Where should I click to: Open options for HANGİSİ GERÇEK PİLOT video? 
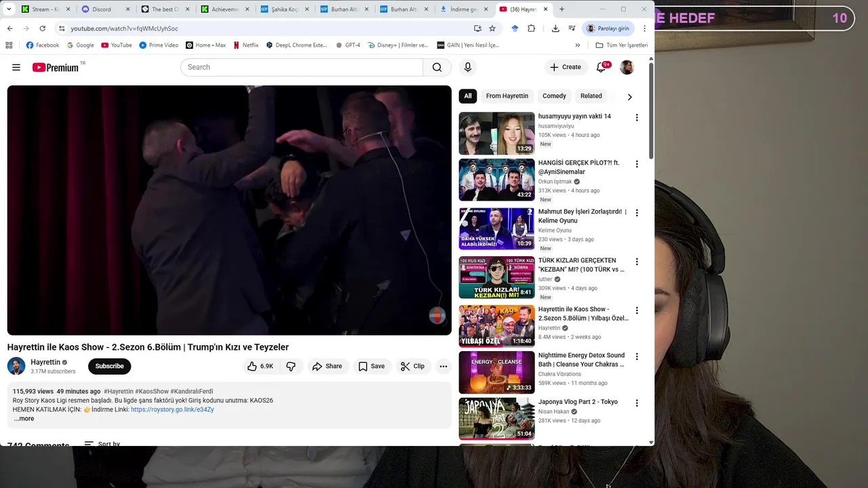click(636, 164)
